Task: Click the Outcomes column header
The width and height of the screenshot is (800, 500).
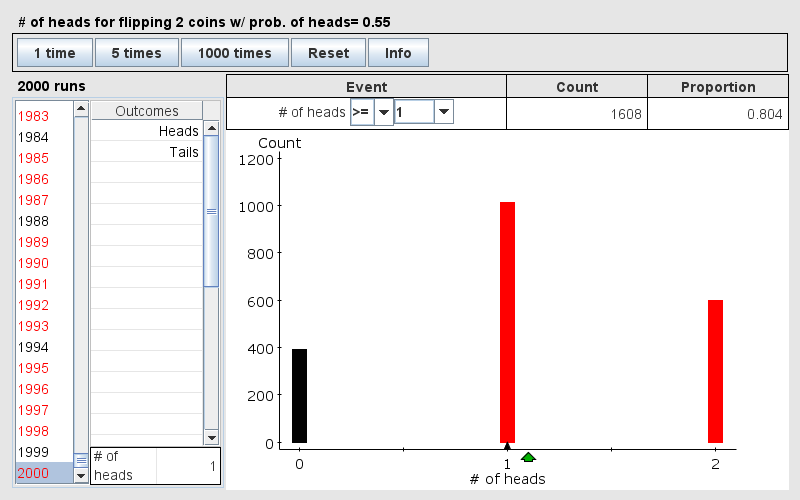Action: click(147, 111)
